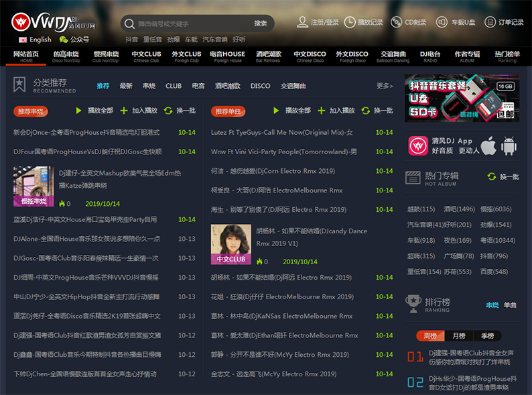Open 中文CLUB Chinese Club nav item

click(x=146, y=56)
